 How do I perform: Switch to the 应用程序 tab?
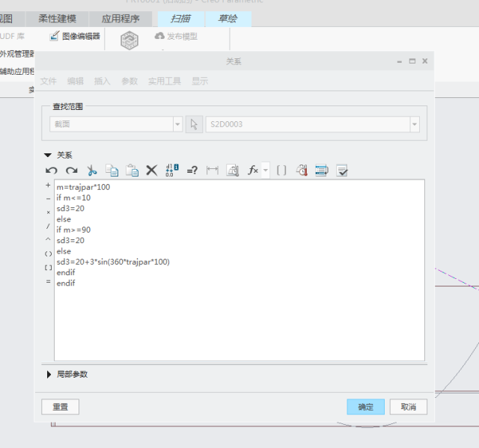[120, 19]
